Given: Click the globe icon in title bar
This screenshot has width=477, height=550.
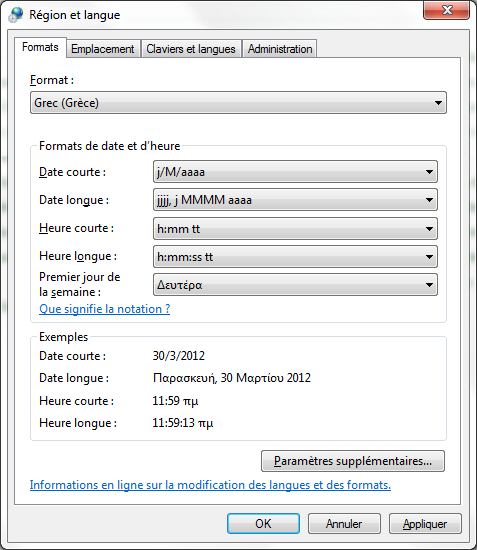Looking at the screenshot, I should [x=16, y=14].
